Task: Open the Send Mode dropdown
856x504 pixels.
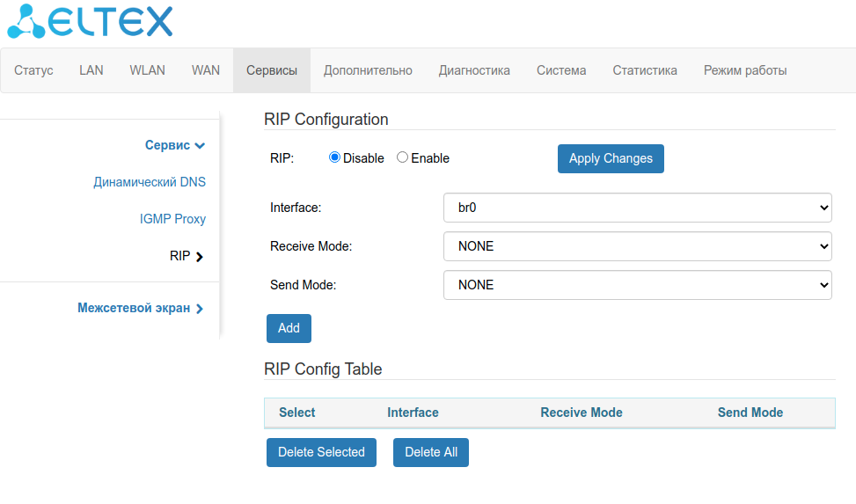Action: click(638, 285)
